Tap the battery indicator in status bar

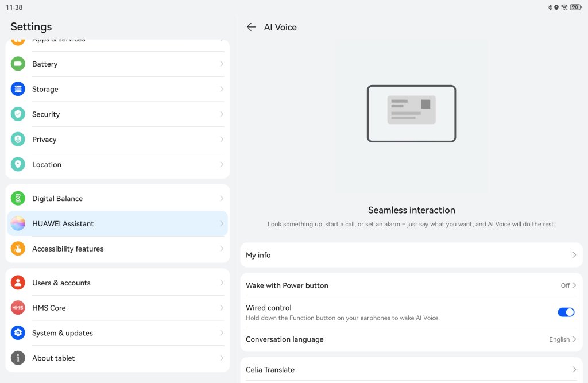575,7
